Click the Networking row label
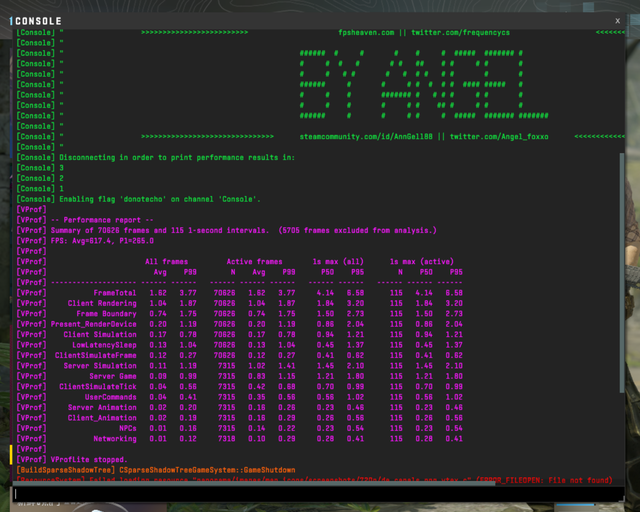The image size is (640, 512). click(x=115, y=439)
